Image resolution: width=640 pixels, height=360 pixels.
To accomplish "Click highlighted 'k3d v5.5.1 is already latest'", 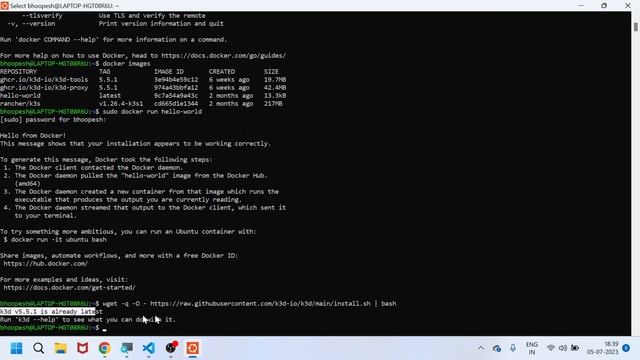I will point(51,312).
